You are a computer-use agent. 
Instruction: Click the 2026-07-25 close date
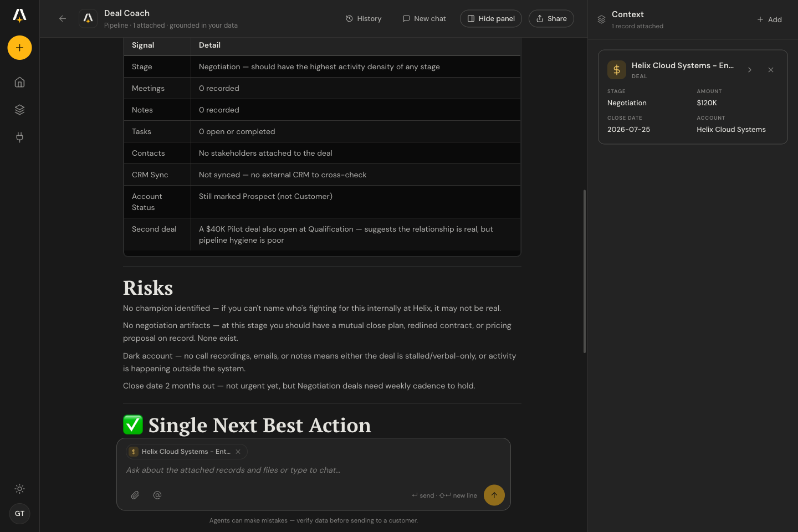pyautogui.click(x=629, y=130)
